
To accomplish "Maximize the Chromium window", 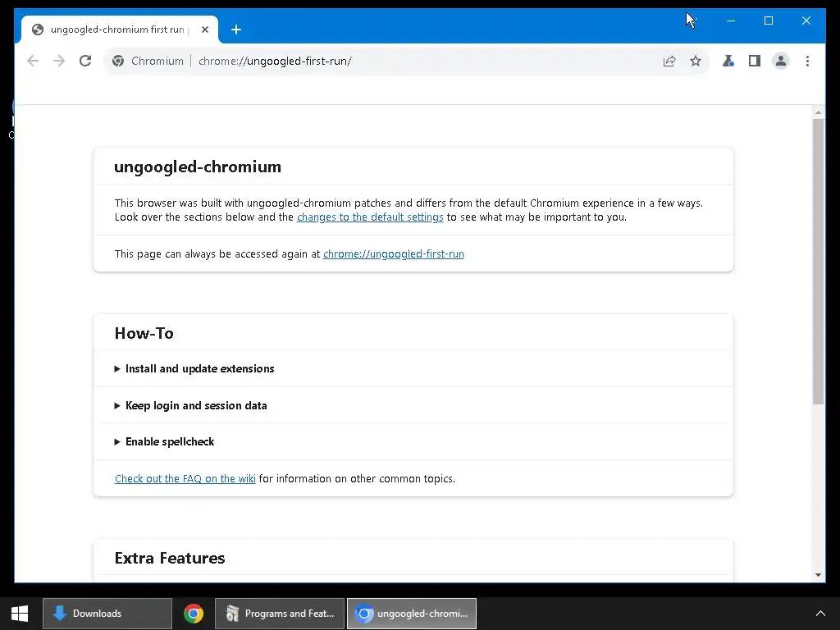I will (x=768, y=21).
